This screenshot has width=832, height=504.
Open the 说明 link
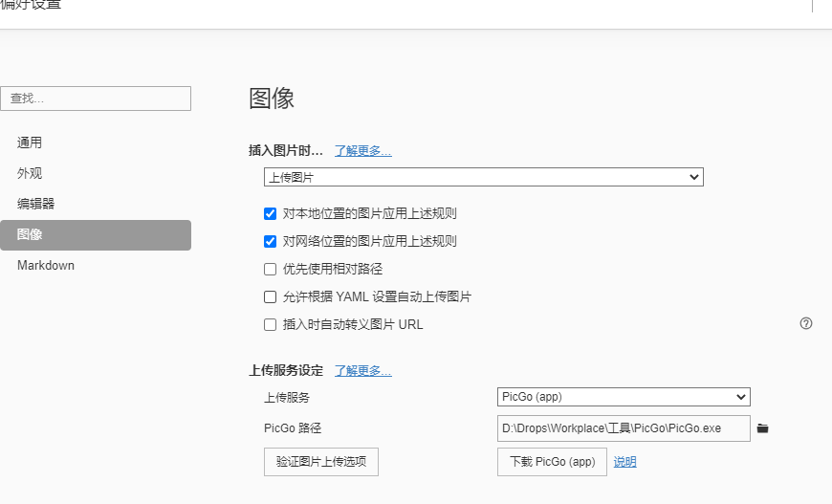[624, 462]
